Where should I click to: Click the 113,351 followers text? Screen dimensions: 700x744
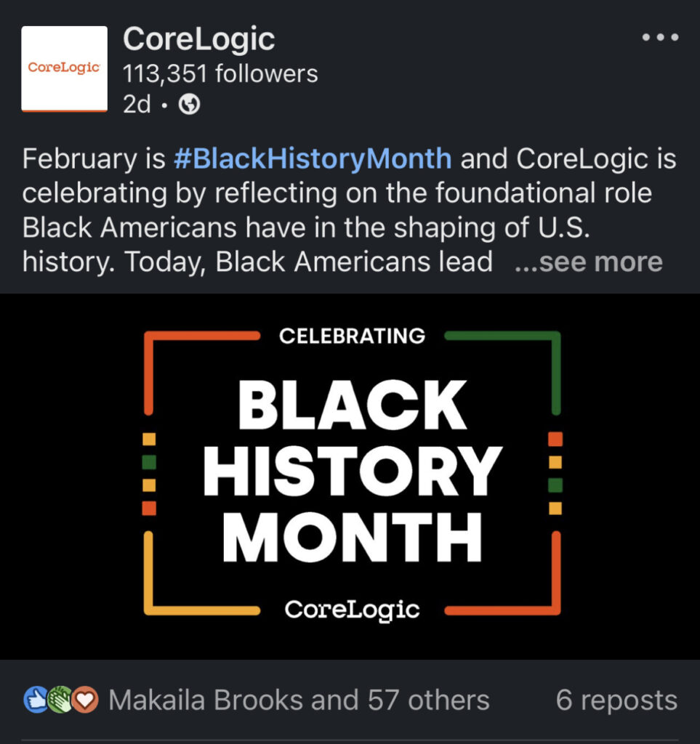220,73
